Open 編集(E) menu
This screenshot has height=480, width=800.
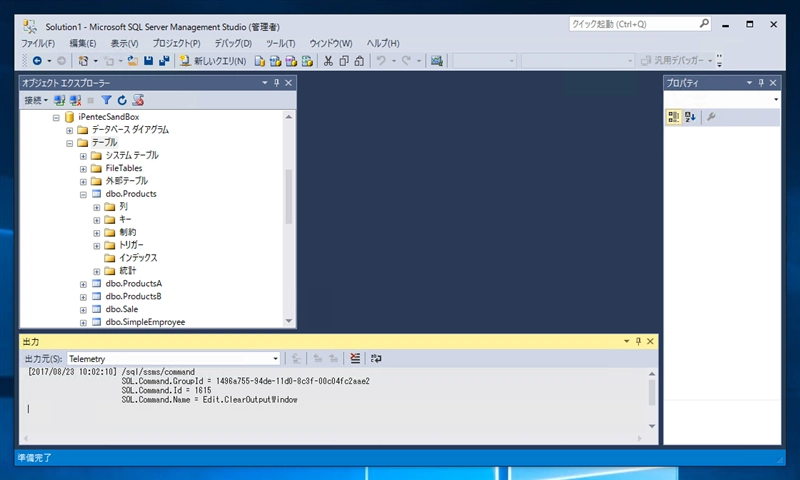[x=83, y=43]
